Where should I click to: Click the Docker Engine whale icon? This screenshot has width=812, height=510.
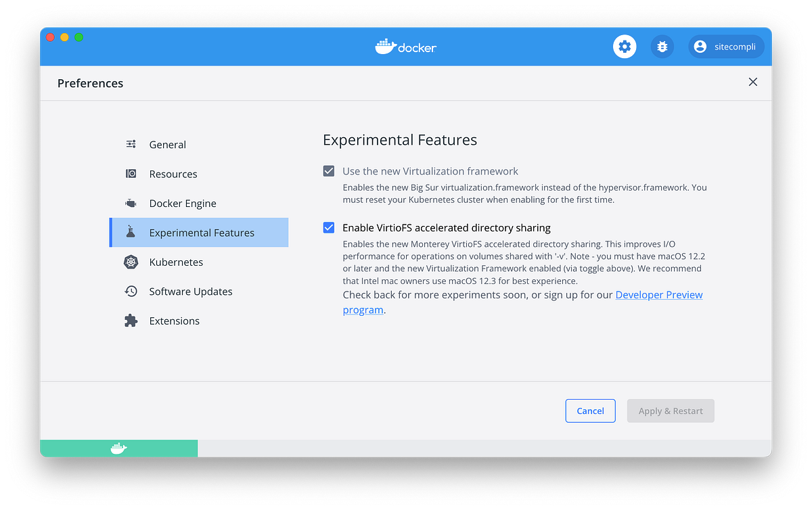coord(130,203)
